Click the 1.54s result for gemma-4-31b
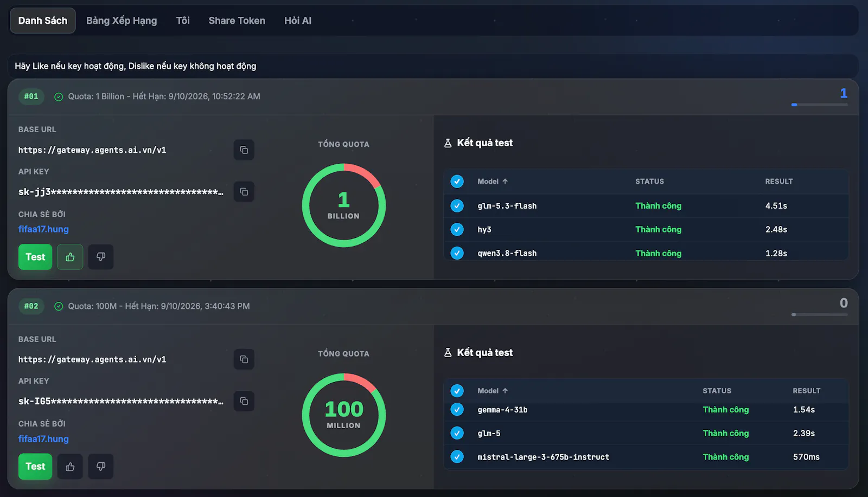This screenshot has width=868, height=497. point(804,410)
